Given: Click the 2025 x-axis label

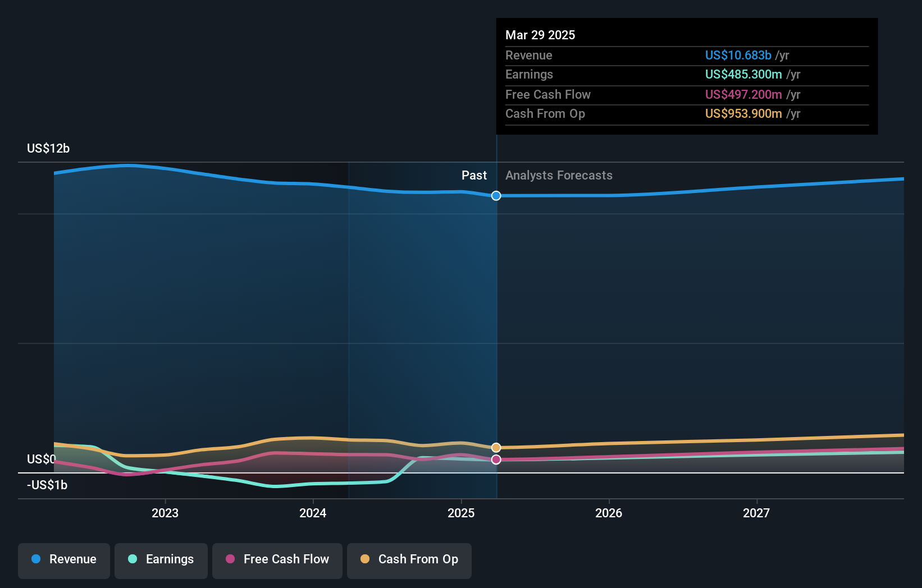Looking at the screenshot, I should click(x=461, y=513).
